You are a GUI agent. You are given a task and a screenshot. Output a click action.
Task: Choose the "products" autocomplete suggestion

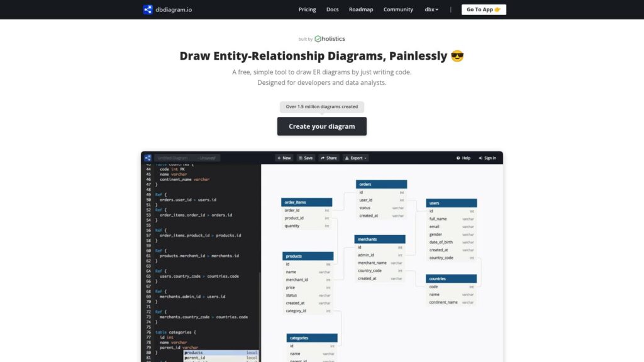tap(221, 353)
